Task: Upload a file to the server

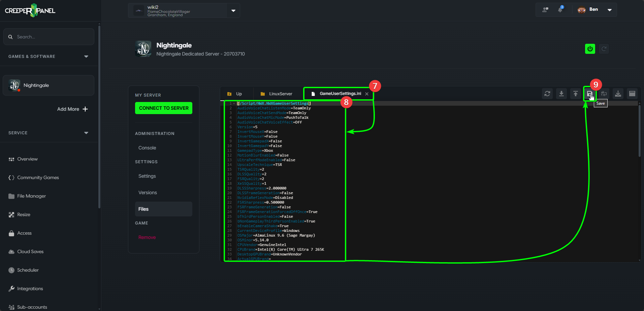Action: point(575,94)
